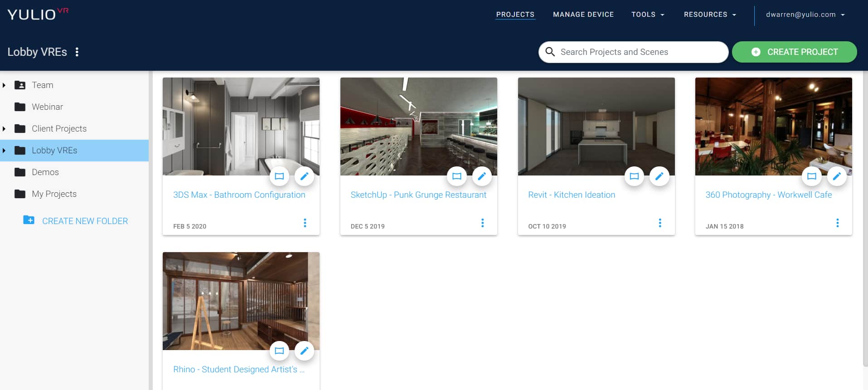Go to Manage Device page

pyautogui.click(x=583, y=15)
